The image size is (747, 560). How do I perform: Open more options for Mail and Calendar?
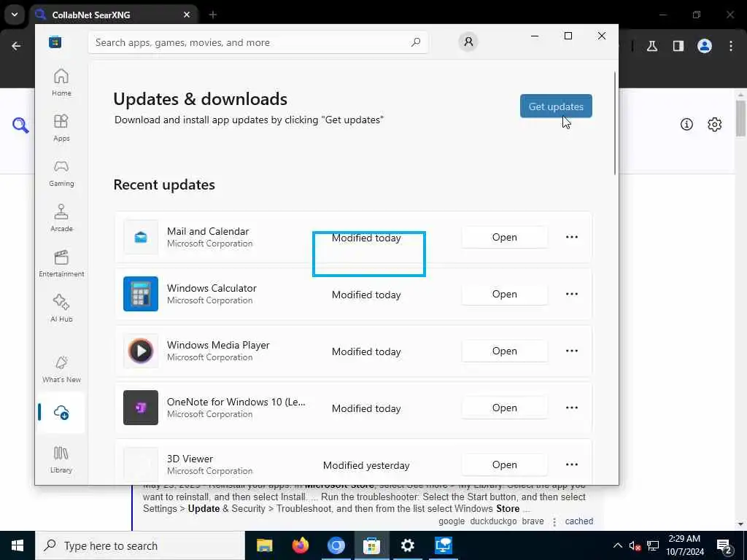tap(572, 237)
